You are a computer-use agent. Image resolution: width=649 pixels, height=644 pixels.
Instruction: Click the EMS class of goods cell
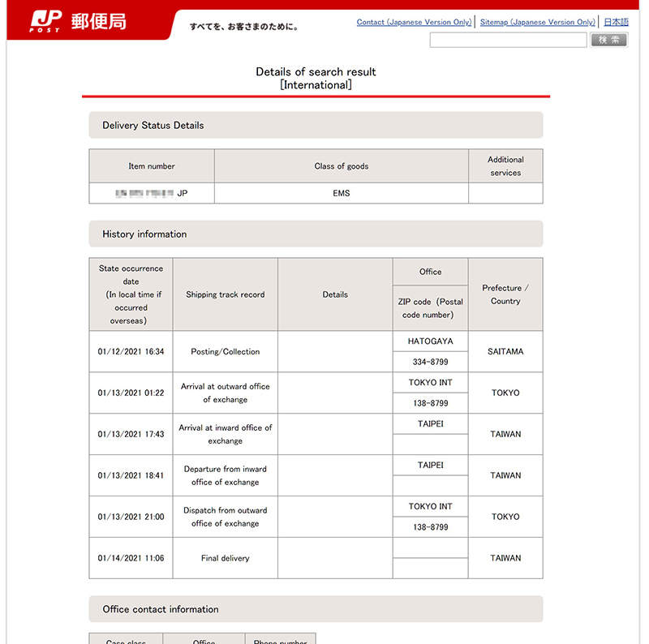coord(342,193)
